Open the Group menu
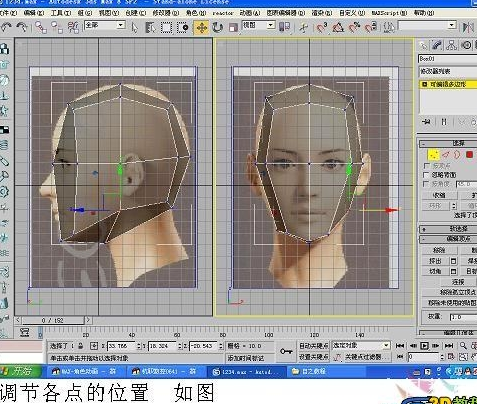Viewport: 477px width, 404px height. (85, 13)
